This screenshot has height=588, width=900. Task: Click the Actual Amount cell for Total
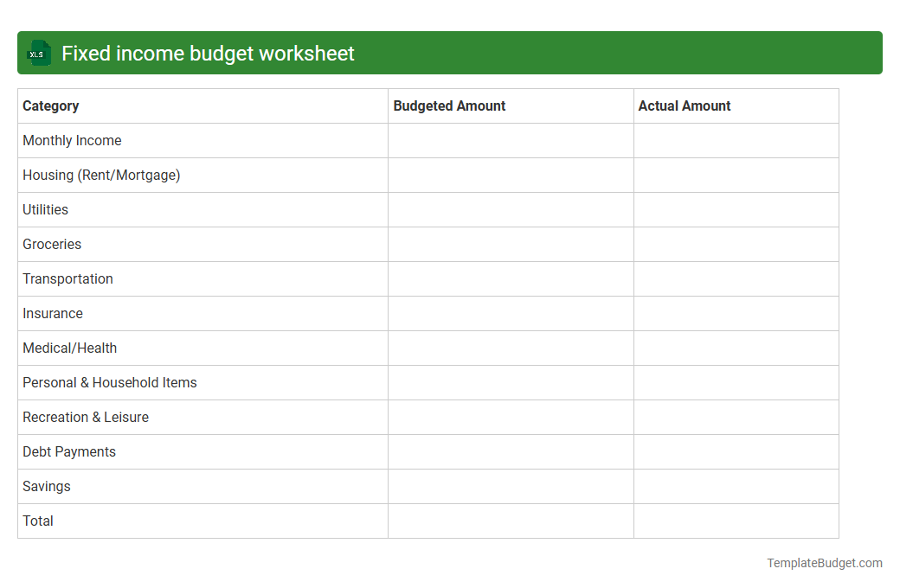(x=736, y=521)
